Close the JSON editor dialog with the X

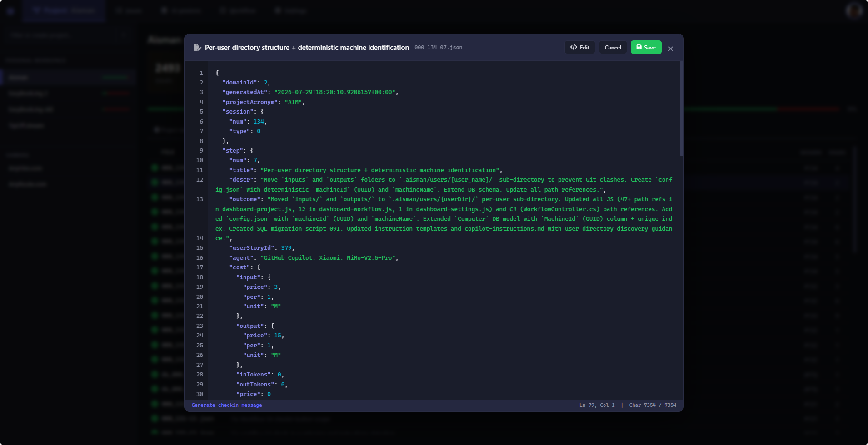670,49
